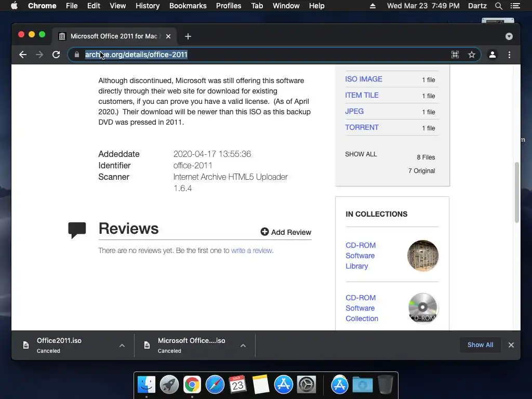
Task: Open Google Chrome from the Dock
Action: (x=192, y=384)
